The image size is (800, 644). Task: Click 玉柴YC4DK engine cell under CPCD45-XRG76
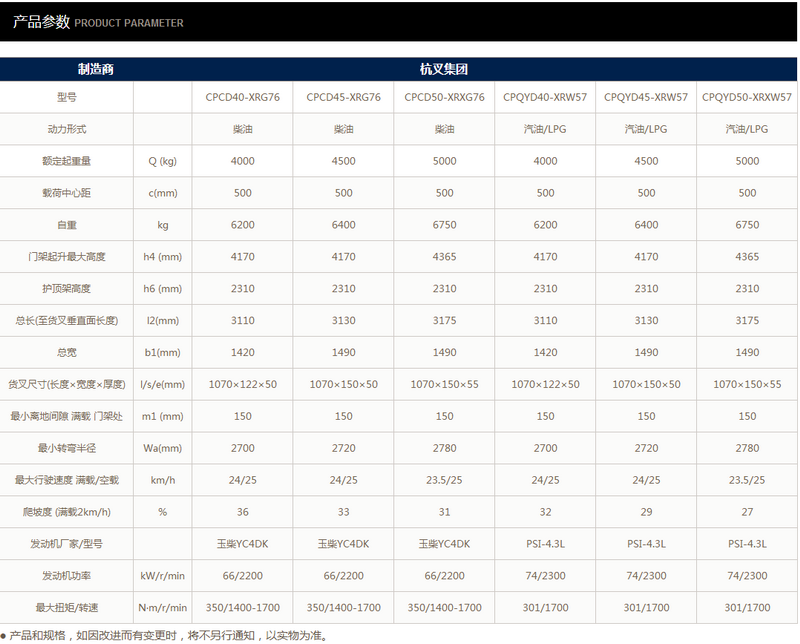(x=343, y=543)
